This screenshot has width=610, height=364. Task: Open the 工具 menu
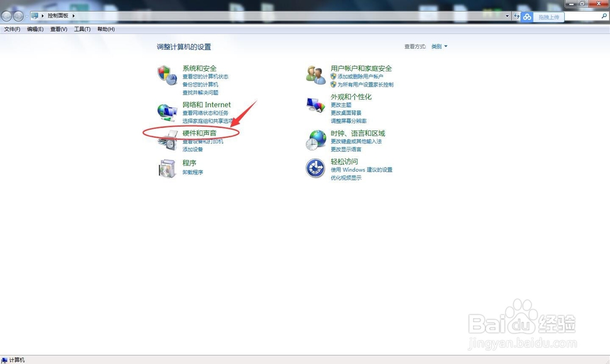click(81, 29)
